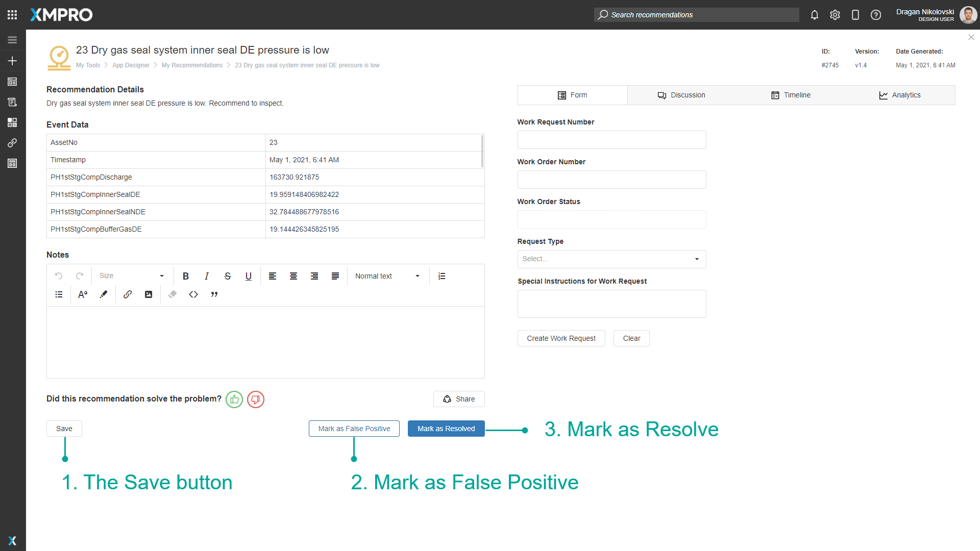This screenshot has width=980, height=551.
Task: Insert image using editor toolbar icon
Action: (149, 294)
